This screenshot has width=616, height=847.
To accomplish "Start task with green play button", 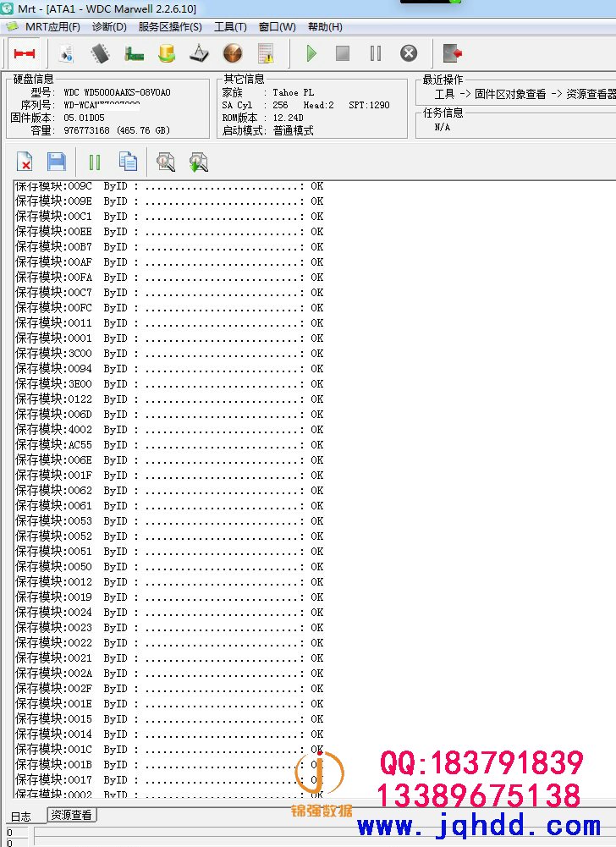I will coord(311,53).
